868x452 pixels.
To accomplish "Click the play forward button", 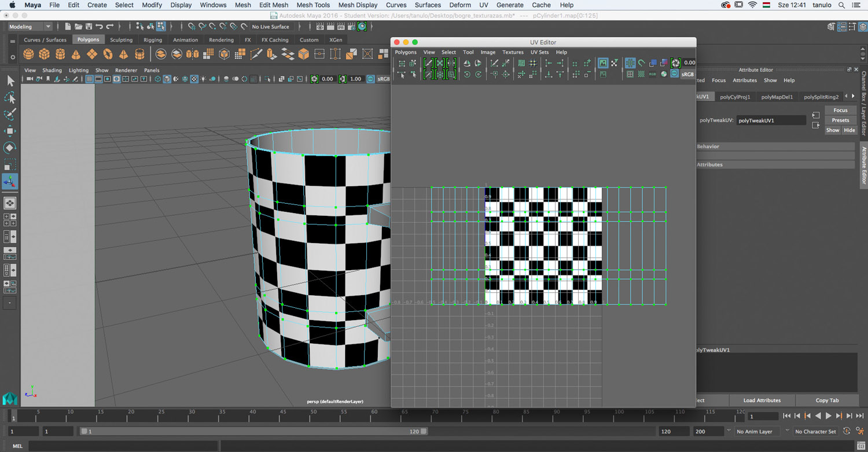I will point(828,416).
